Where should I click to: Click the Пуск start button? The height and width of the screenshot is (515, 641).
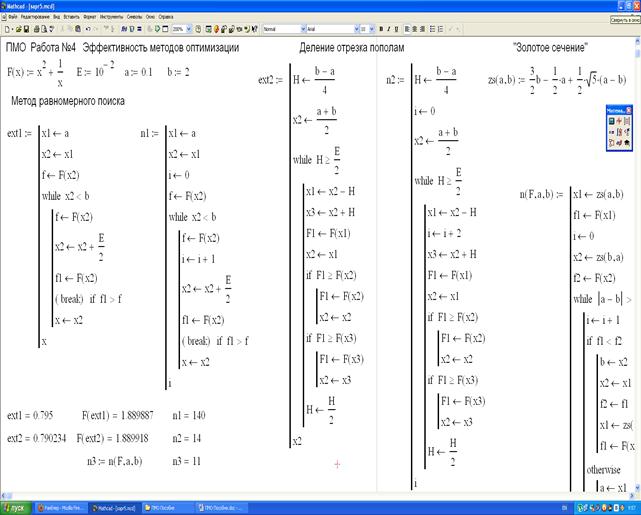click(x=16, y=508)
